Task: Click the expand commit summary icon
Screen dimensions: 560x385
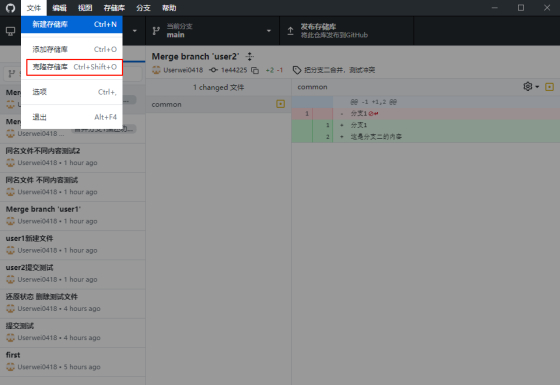Action: 250,56
